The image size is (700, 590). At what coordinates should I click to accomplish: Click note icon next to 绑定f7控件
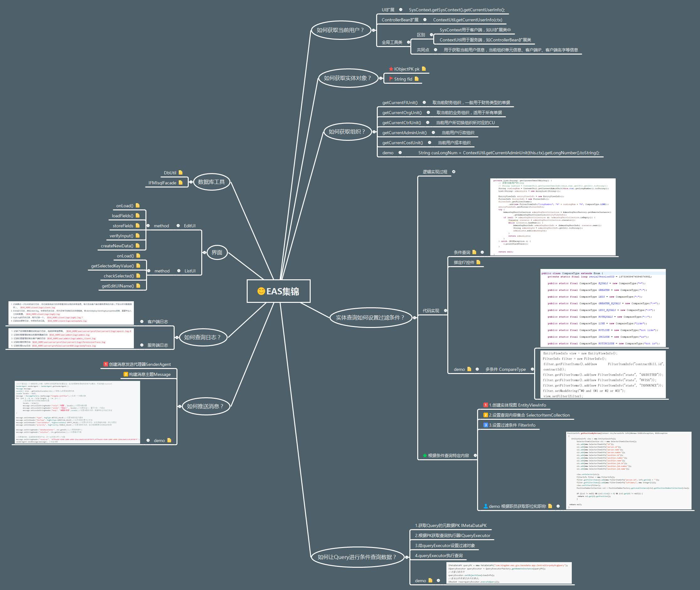(x=478, y=262)
